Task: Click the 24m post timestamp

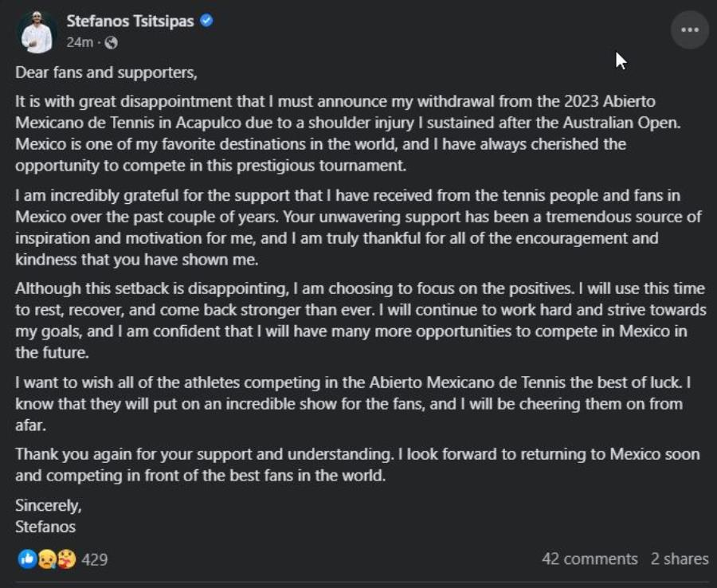Action: pos(80,42)
